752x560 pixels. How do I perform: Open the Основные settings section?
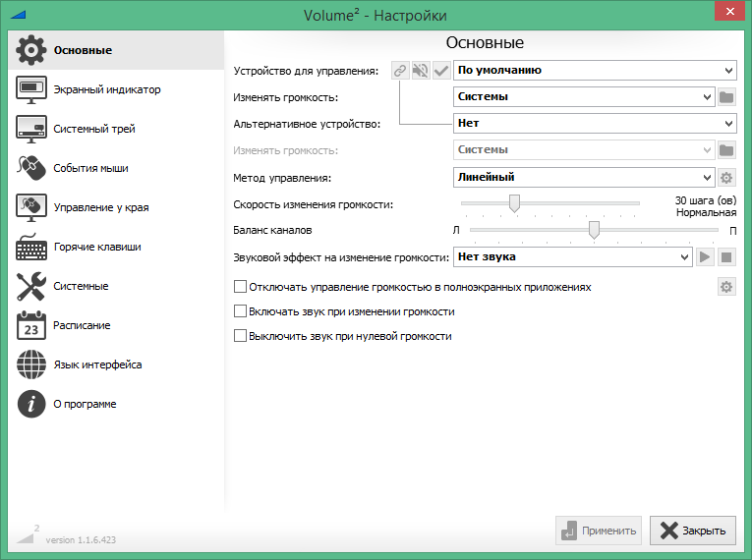(116, 50)
